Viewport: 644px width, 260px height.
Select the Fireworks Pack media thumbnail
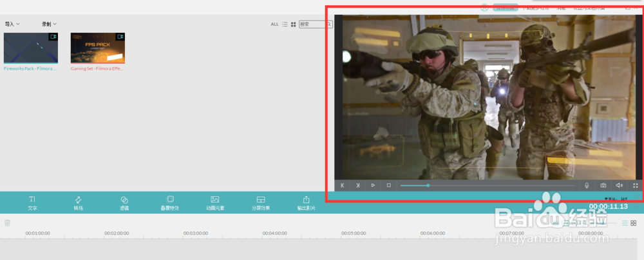(31, 48)
